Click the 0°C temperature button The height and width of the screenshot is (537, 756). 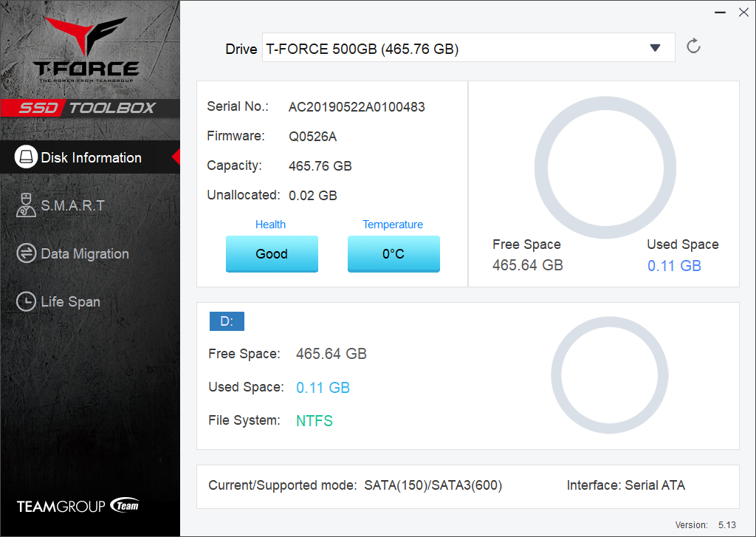[x=394, y=254]
